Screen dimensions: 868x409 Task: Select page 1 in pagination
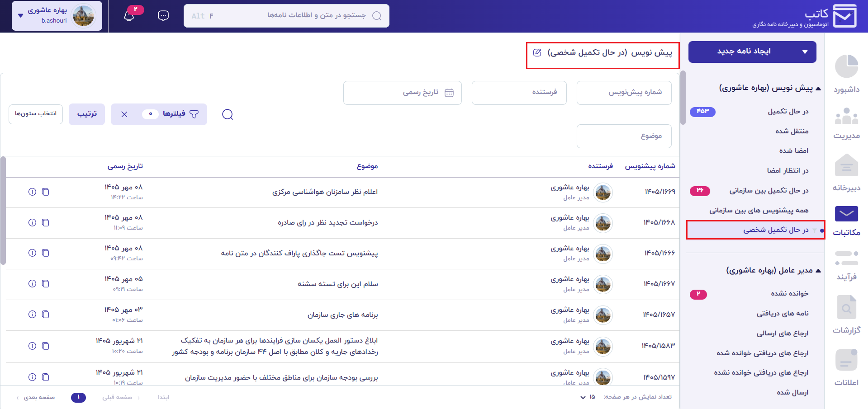coord(78,397)
